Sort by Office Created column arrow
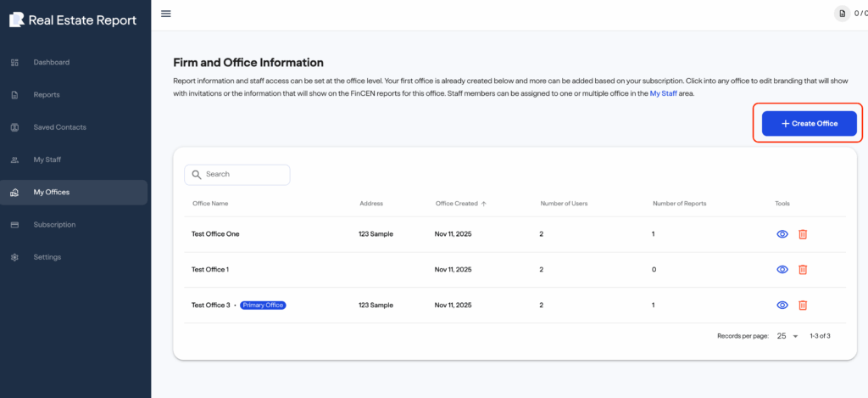The height and width of the screenshot is (398, 868). (484, 204)
